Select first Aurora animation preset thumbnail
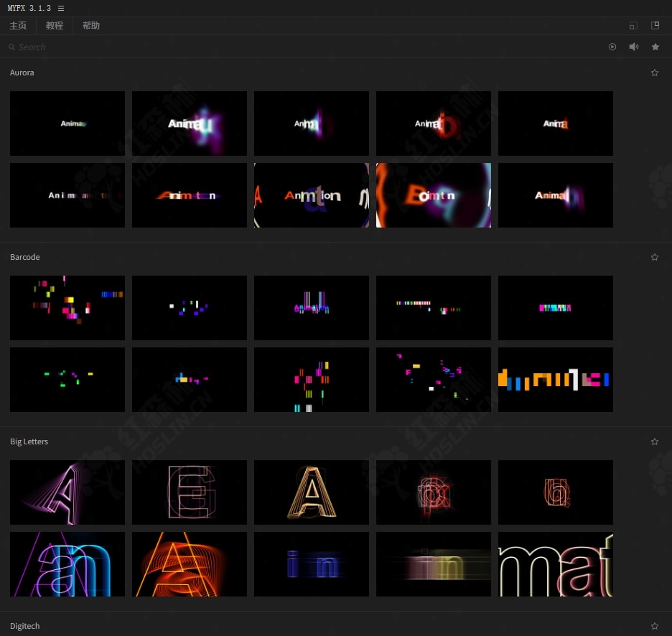 coord(67,123)
